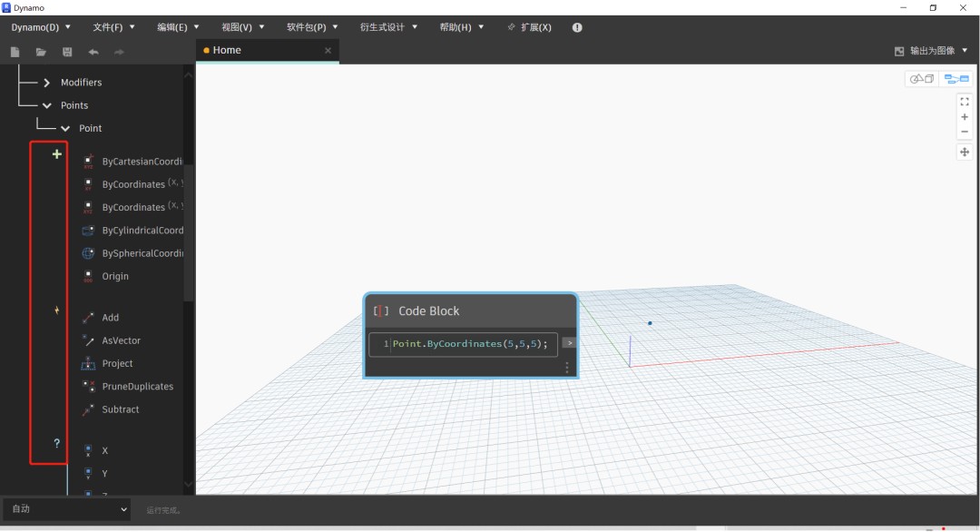Screen dimensions: 980x532
Task: Open the 帮助(H) menu
Action: tap(462, 27)
